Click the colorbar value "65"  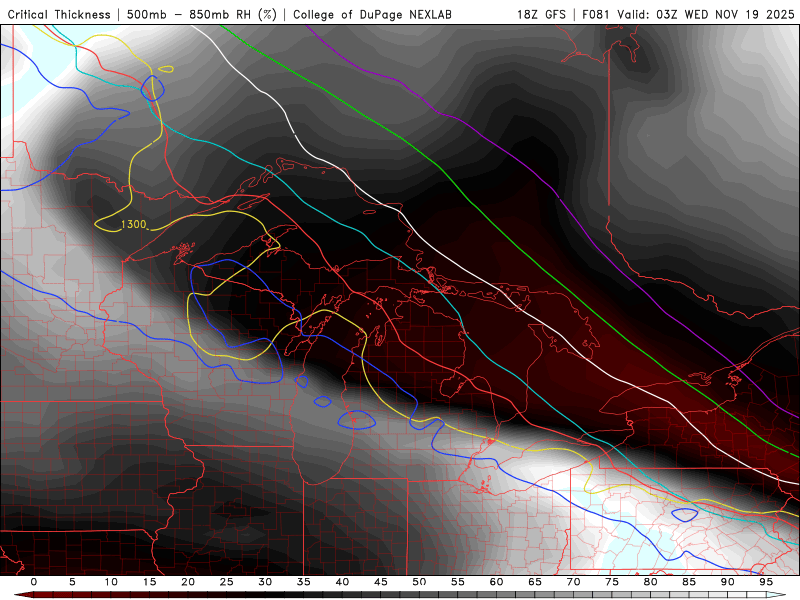point(535,582)
